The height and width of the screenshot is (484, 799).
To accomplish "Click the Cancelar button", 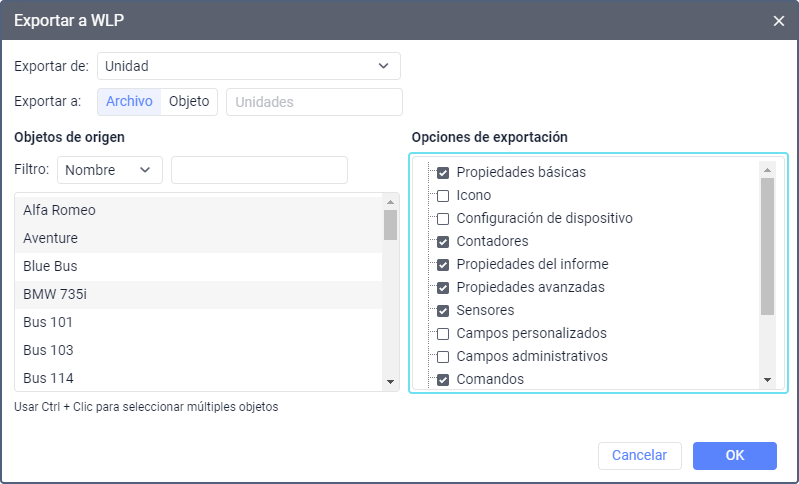I will pyautogui.click(x=639, y=455).
